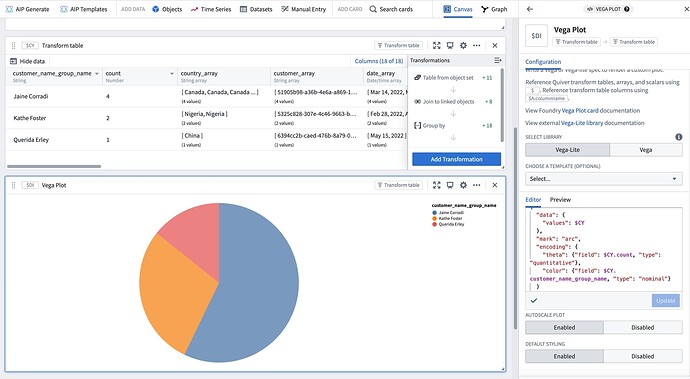
Task: Open the Transform table card settings gear
Action: [x=463, y=45]
